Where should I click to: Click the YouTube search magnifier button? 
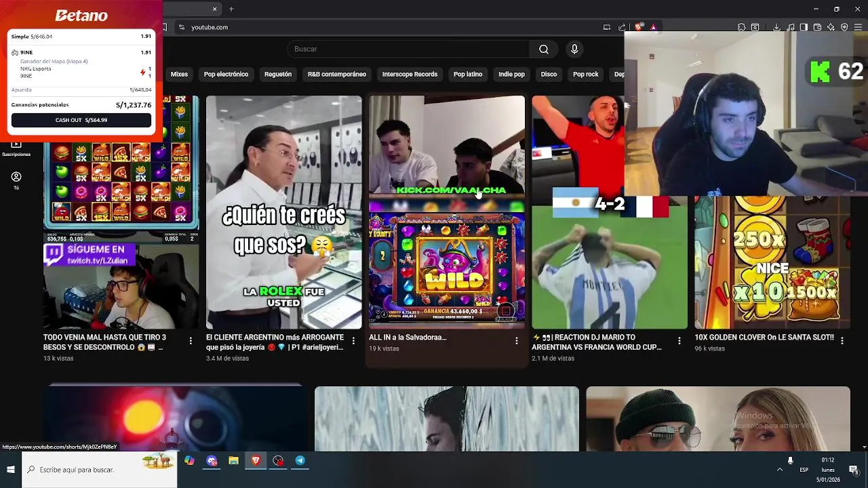point(544,49)
